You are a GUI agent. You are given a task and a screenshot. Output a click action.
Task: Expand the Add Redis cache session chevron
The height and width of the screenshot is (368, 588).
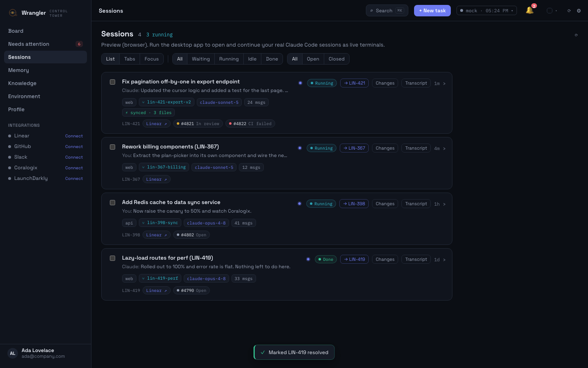pos(444,204)
